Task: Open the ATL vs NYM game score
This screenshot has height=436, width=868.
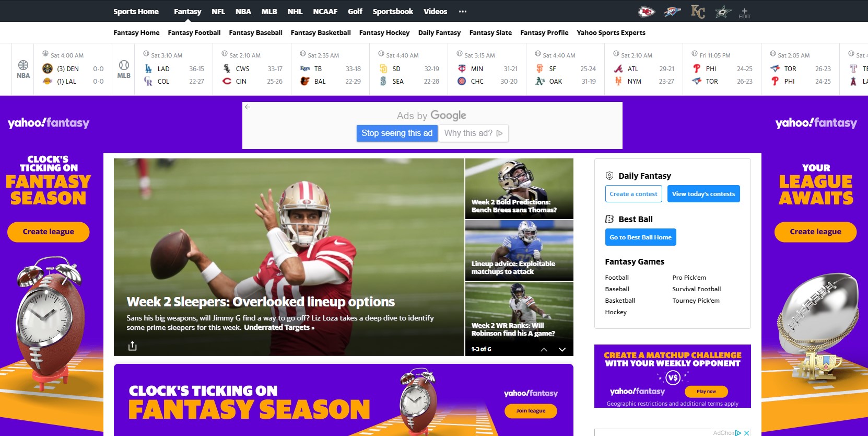Action: [644, 69]
